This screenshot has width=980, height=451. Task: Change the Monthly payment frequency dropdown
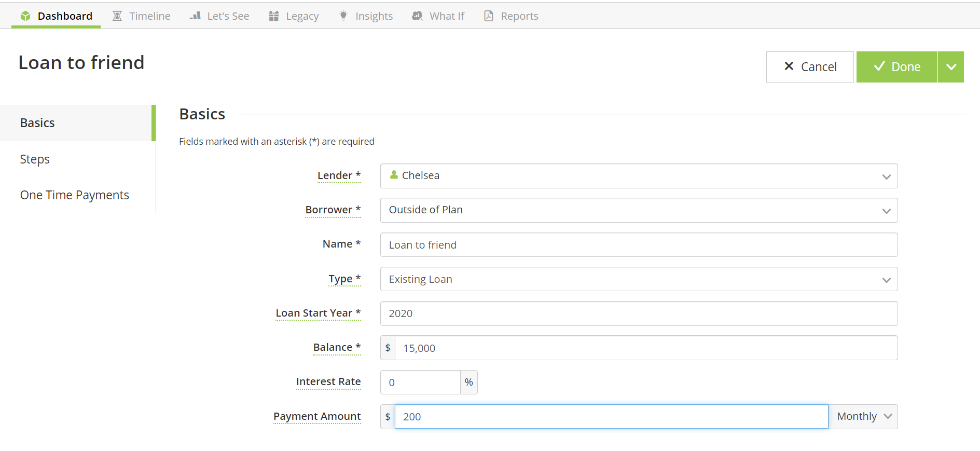click(863, 417)
